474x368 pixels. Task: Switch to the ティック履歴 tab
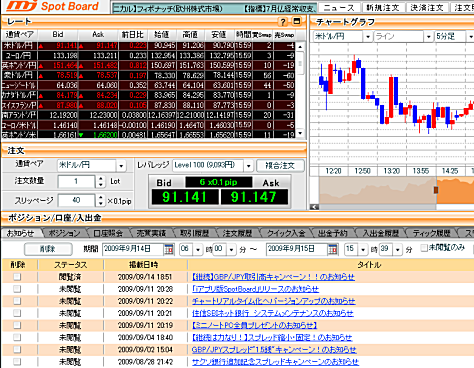431,233
